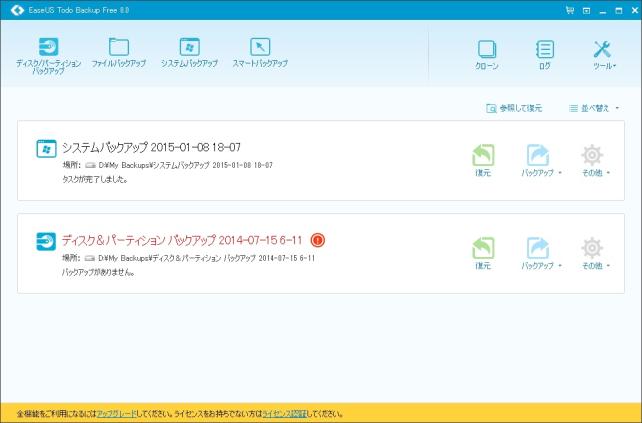Click status text バックアップがありません。

pyautogui.click(x=98, y=272)
